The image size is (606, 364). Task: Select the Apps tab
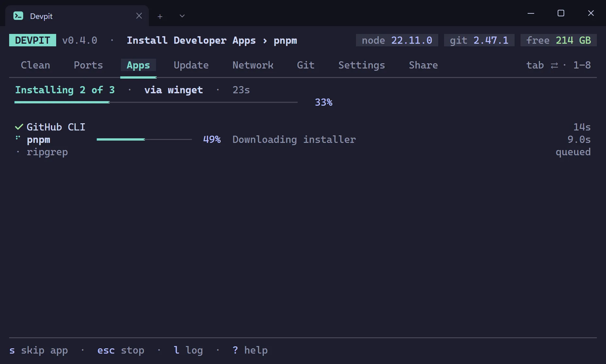tap(138, 65)
